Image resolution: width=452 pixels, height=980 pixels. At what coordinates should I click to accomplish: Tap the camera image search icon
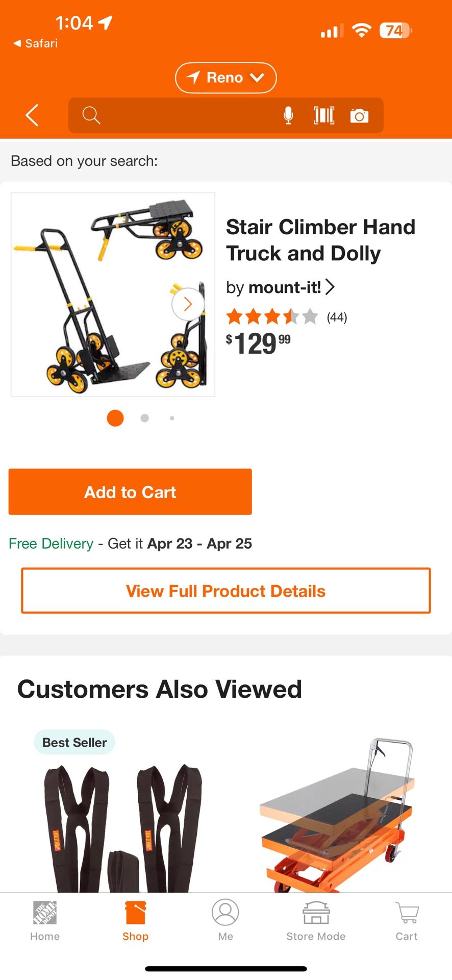click(359, 116)
